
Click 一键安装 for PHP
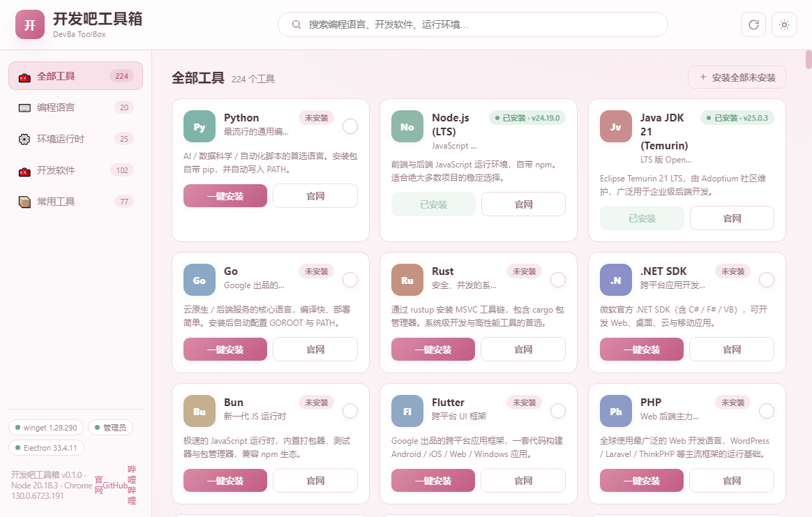[x=642, y=480]
